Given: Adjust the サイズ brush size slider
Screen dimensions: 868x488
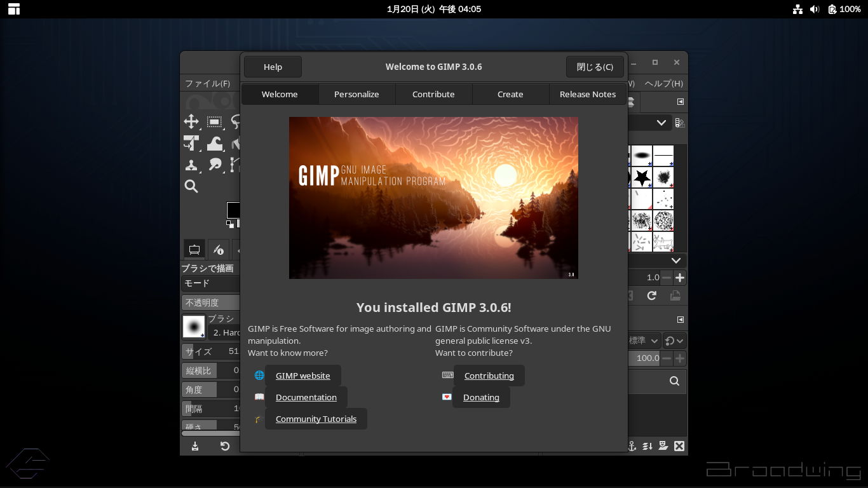Looking at the screenshot, I should tap(210, 351).
